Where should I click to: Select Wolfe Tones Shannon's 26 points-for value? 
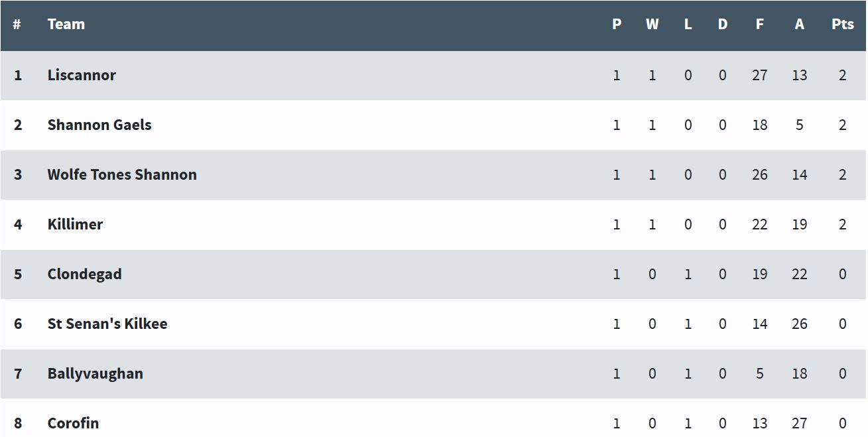[x=760, y=175]
